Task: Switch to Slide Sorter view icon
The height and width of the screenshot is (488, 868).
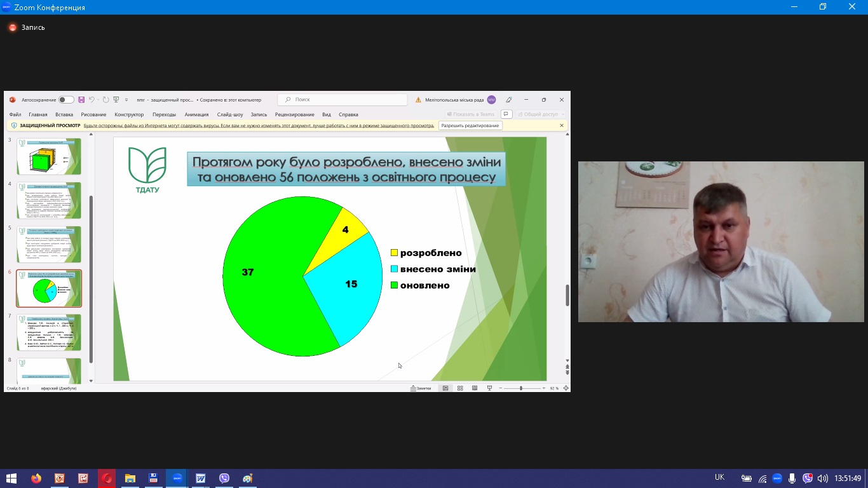Action: click(x=460, y=388)
